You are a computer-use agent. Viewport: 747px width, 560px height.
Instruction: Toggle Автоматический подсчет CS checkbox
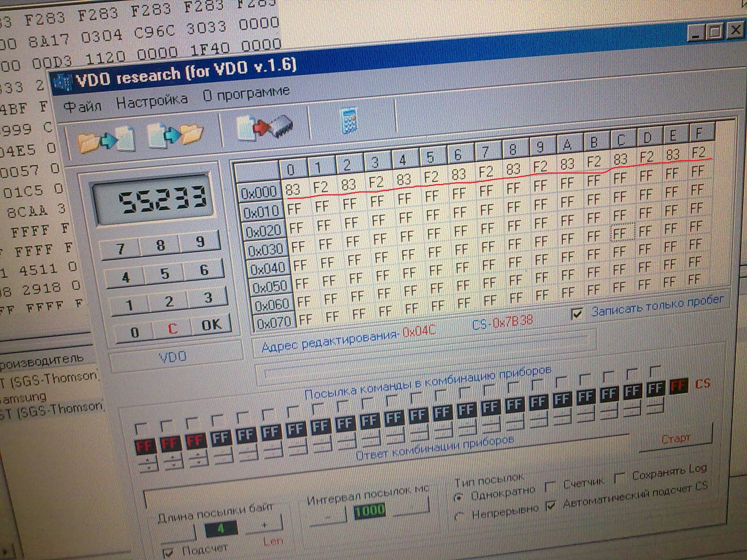pos(551,505)
